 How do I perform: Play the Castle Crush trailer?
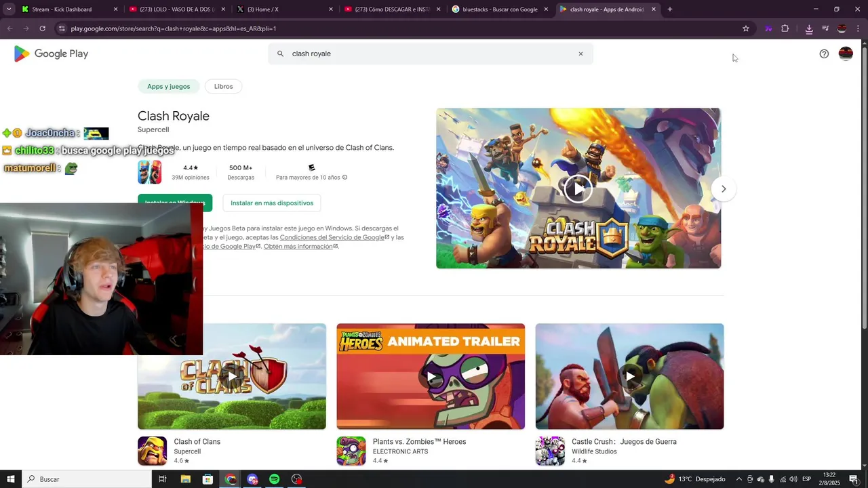point(629,376)
